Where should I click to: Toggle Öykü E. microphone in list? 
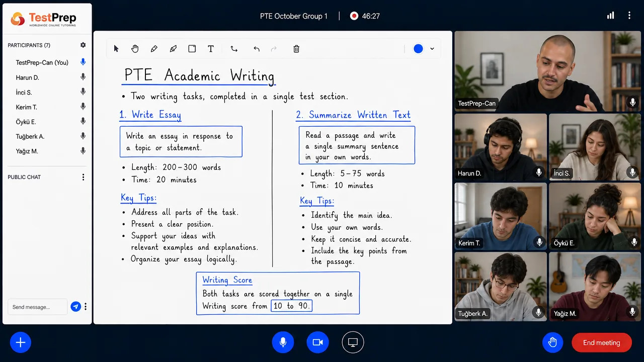coord(83,121)
